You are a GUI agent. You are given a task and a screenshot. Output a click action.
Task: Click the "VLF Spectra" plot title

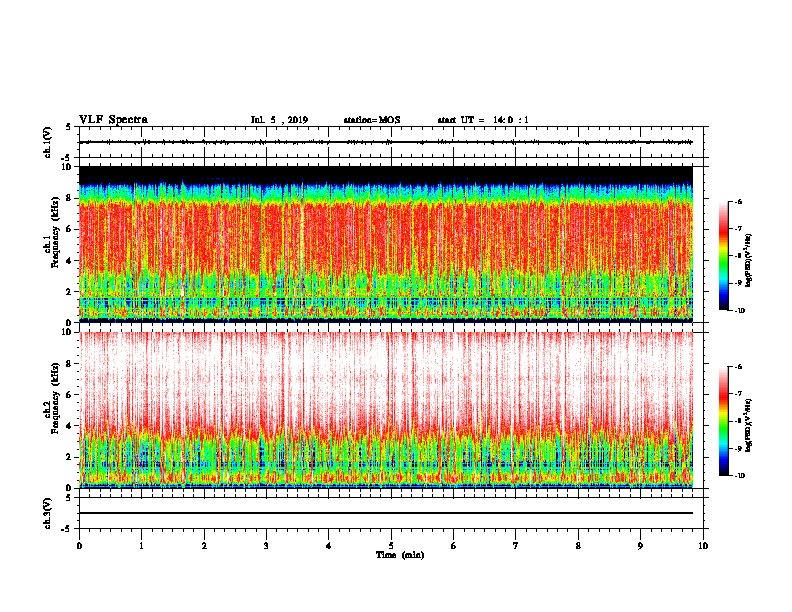[x=113, y=120]
